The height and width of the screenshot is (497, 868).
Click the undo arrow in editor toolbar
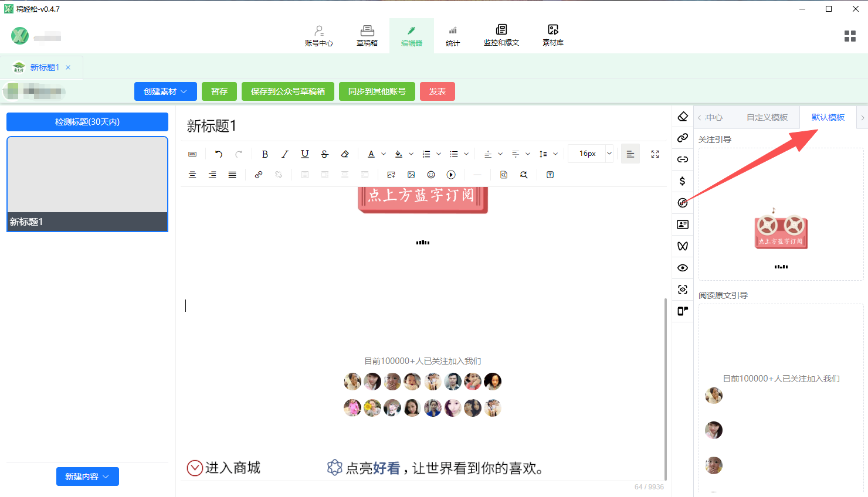tap(219, 154)
